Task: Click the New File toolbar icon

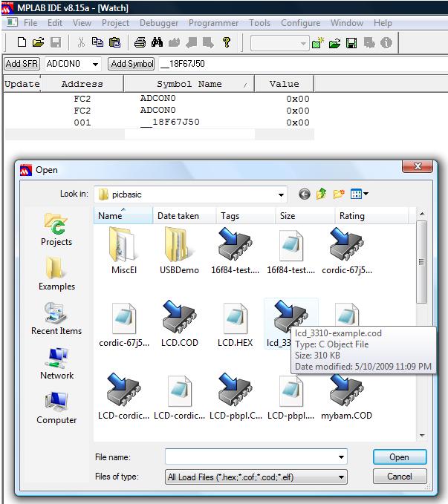Action: click(22, 42)
